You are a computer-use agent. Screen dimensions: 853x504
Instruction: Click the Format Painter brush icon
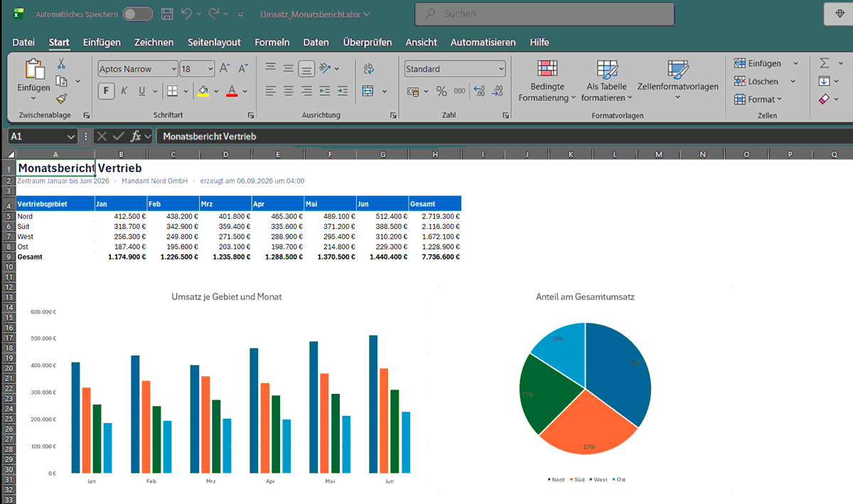click(61, 99)
